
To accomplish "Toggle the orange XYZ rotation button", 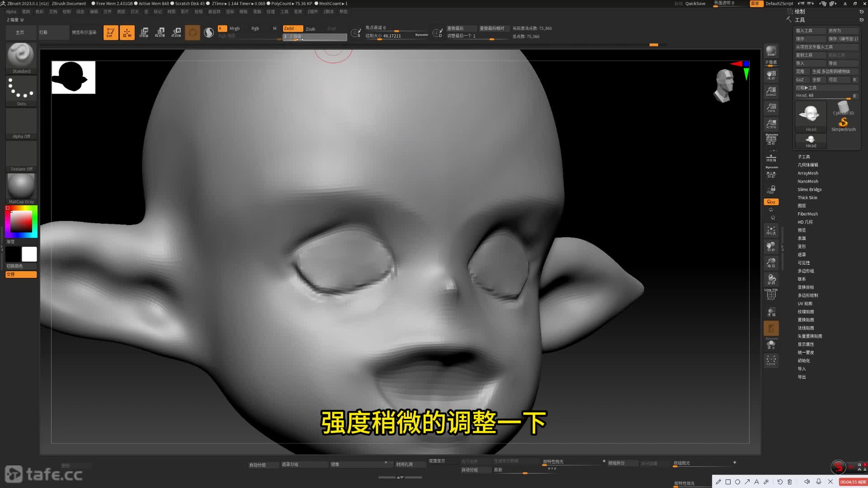I will click(771, 202).
